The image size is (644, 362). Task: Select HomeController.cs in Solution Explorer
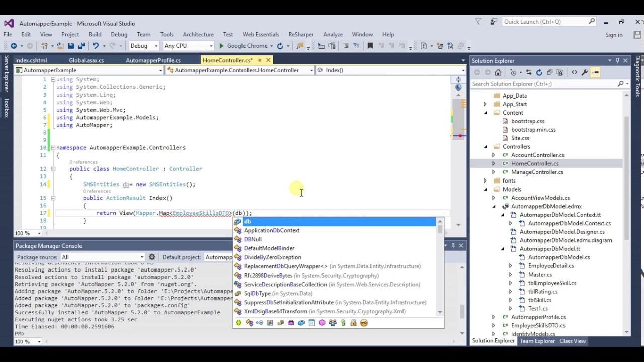click(534, 163)
